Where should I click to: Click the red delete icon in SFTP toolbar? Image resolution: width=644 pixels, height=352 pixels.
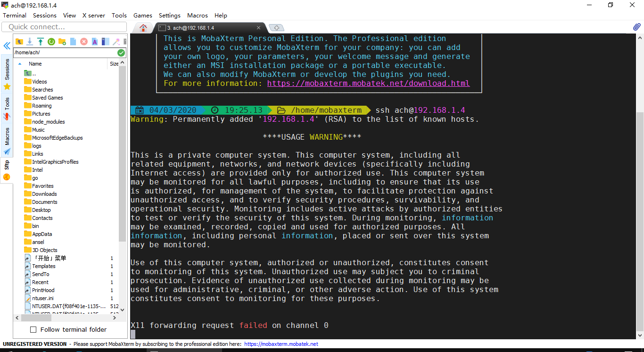[x=84, y=42]
